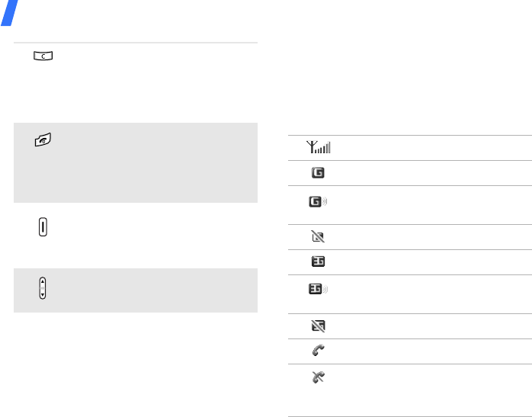Click the signal strength antenna icon
Image resolution: width=532 pixels, height=417 pixels.
(318, 149)
